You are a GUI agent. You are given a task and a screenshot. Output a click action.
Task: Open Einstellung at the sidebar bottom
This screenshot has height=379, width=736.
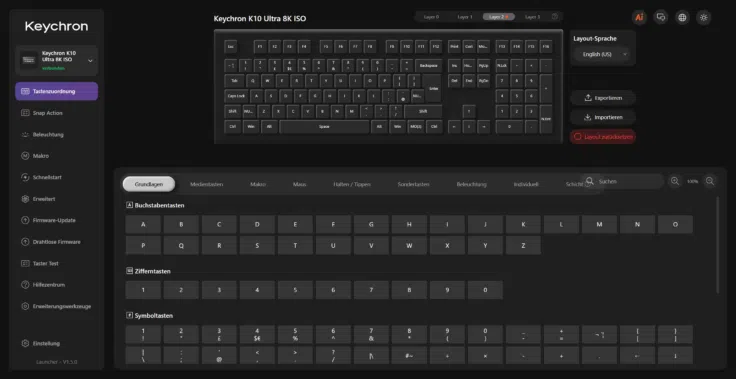pos(57,343)
